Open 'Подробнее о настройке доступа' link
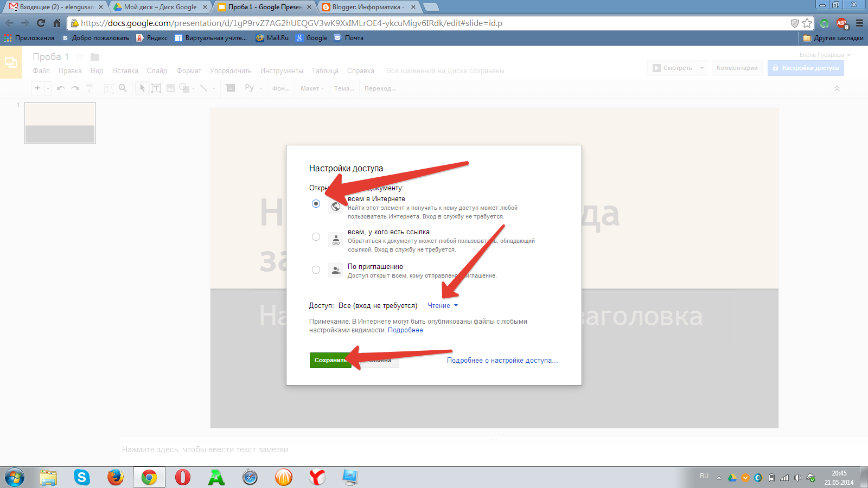Image resolution: width=868 pixels, height=488 pixels. coord(502,361)
